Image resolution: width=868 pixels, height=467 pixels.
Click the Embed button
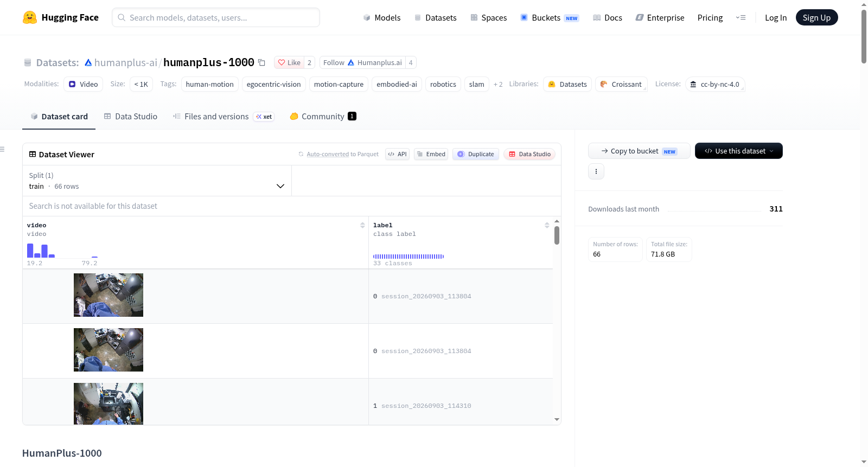(x=431, y=154)
